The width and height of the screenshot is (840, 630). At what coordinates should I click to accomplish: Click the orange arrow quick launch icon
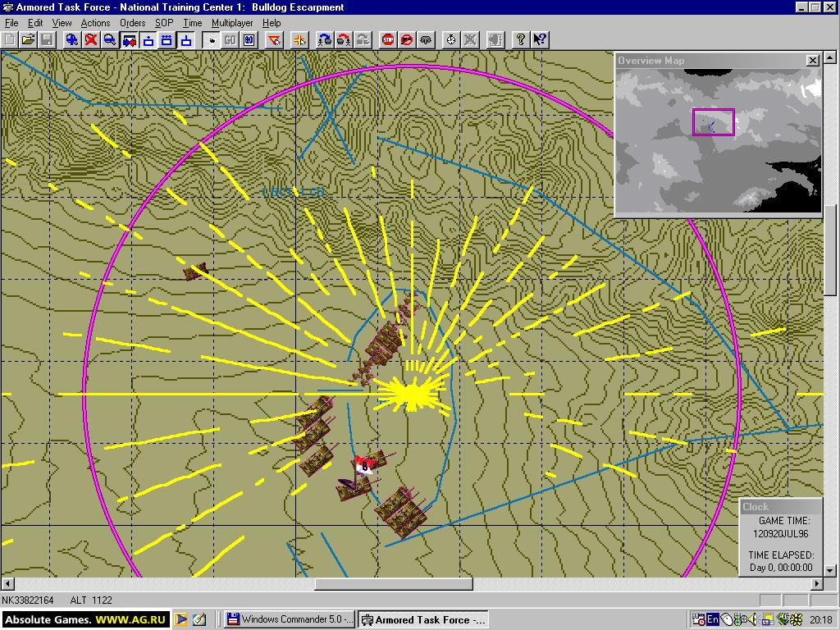click(180, 620)
